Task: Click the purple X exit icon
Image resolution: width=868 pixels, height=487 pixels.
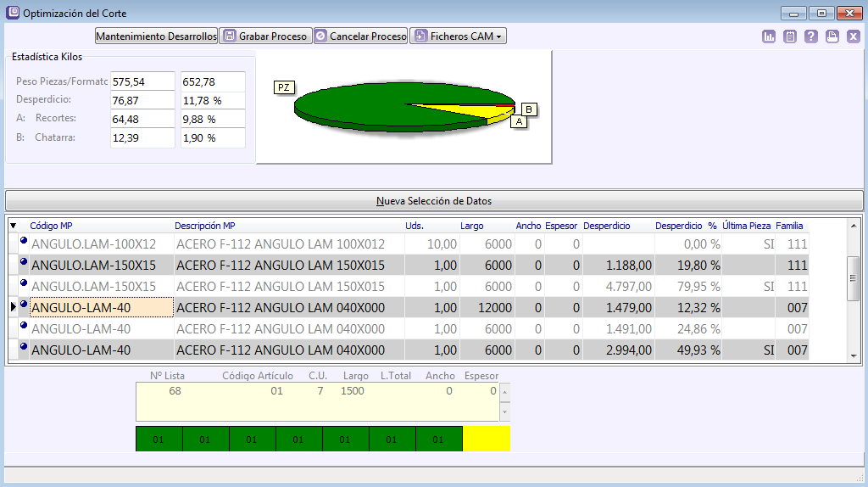Action: point(854,36)
